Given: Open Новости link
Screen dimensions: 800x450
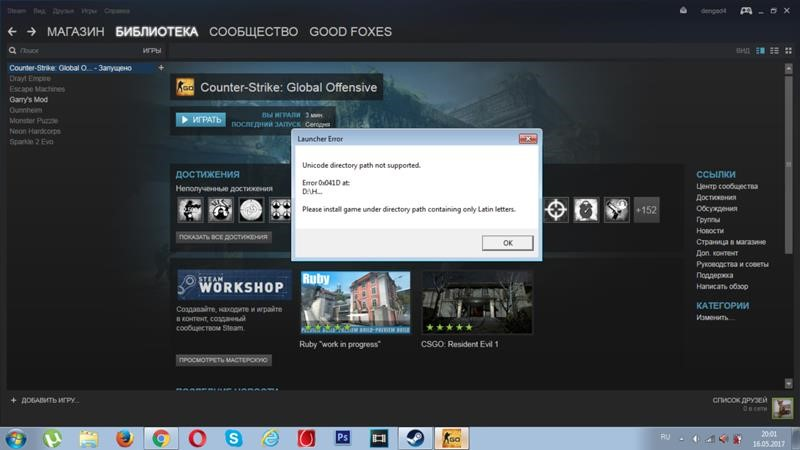Looking at the screenshot, I should (710, 231).
